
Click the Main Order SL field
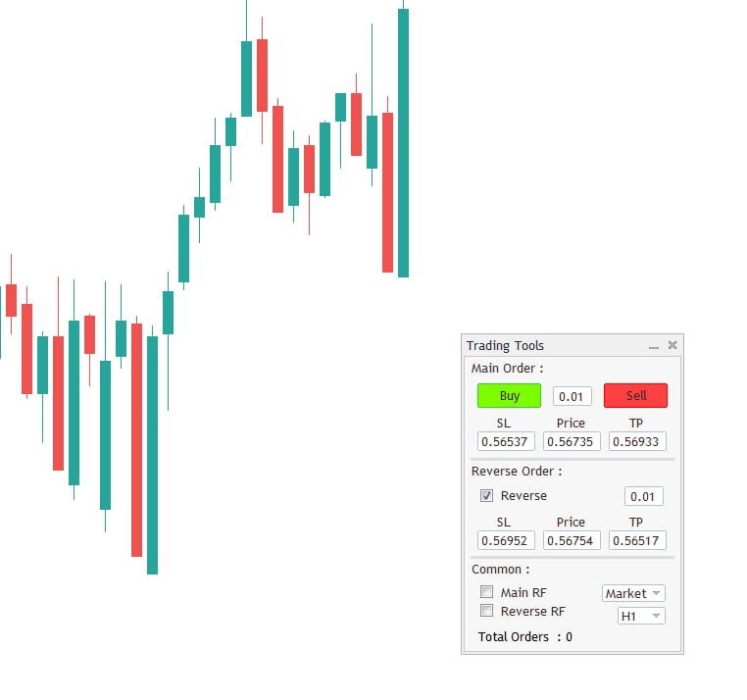pos(506,442)
